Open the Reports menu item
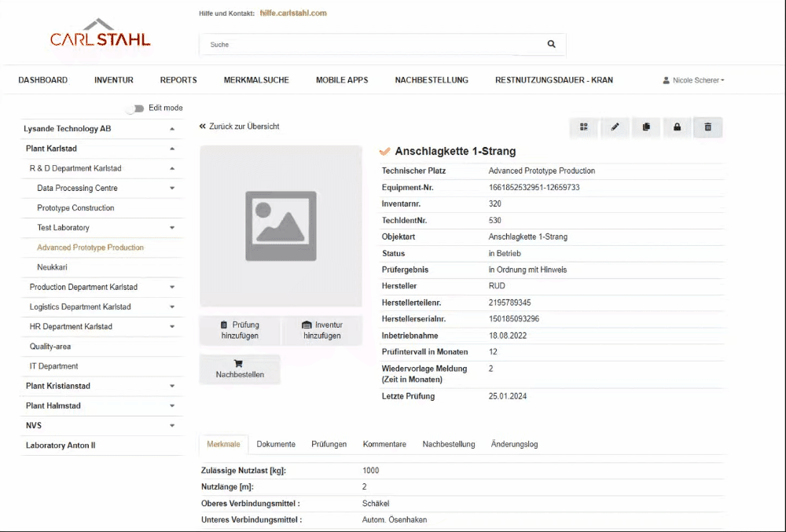786x532 pixels. 178,80
